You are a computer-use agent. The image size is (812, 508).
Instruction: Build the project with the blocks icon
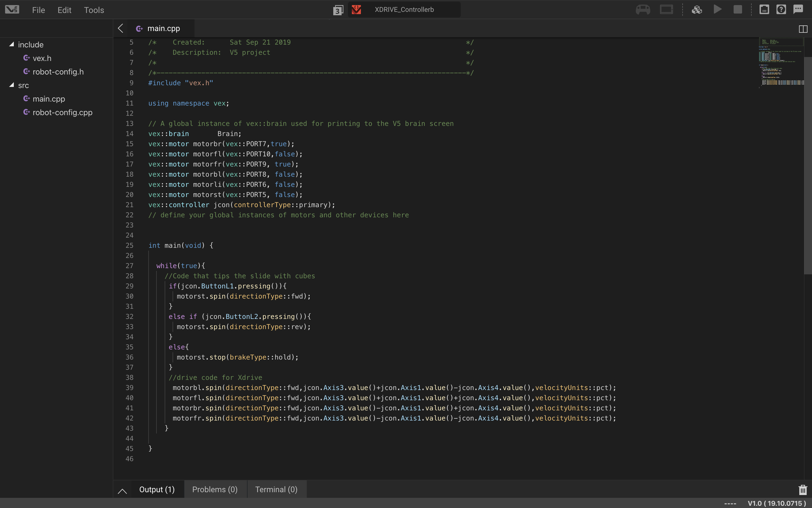tap(697, 9)
